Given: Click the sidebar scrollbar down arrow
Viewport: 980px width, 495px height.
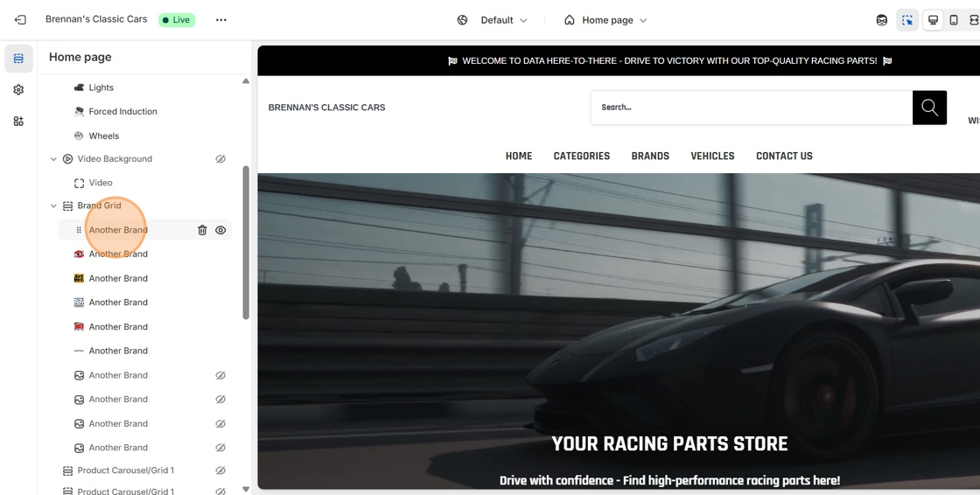Looking at the screenshot, I should [x=246, y=490].
